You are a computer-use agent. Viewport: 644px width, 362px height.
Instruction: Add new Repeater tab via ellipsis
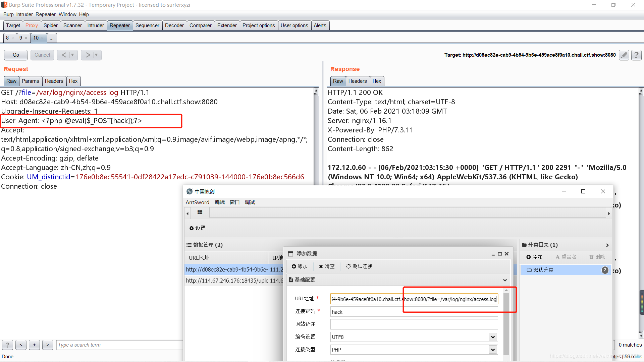pyautogui.click(x=52, y=38)
